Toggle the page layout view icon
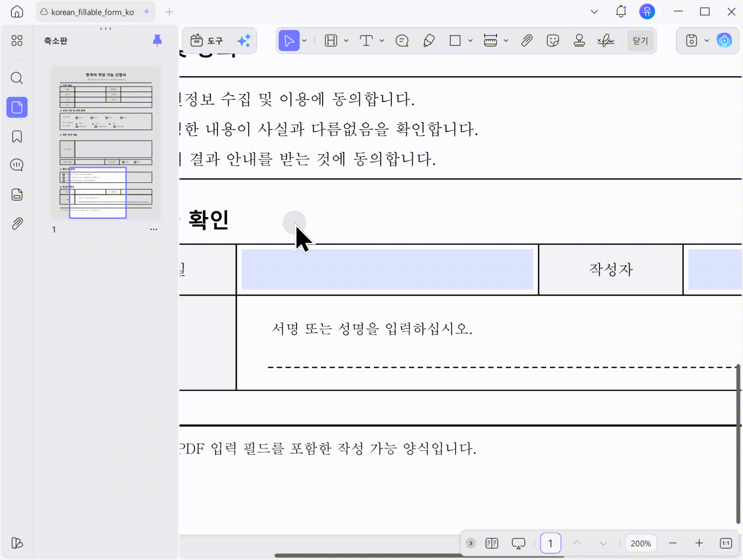 [x=492, y=543]
